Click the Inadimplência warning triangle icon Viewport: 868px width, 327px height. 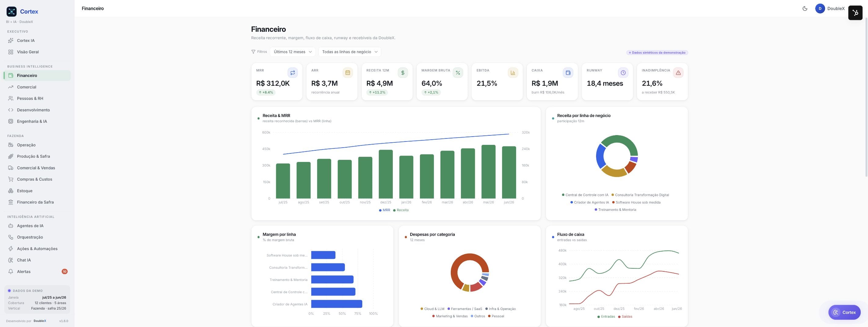click(x=678, y=72)
